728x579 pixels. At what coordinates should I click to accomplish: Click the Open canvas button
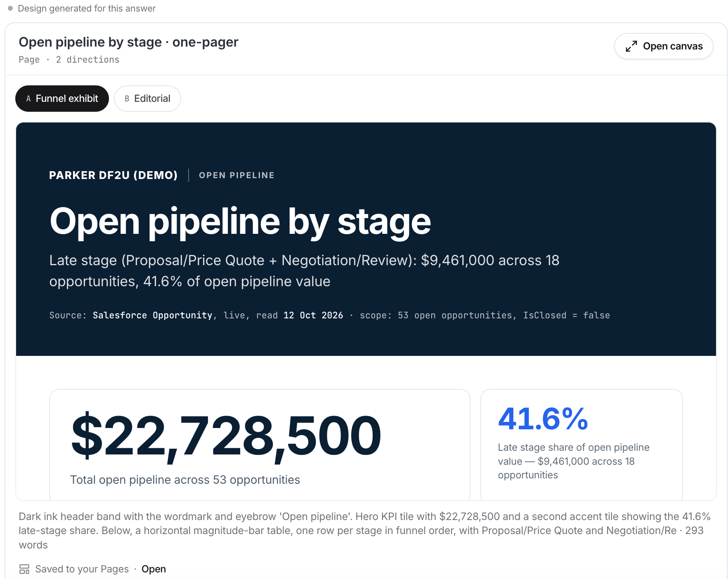663,46
